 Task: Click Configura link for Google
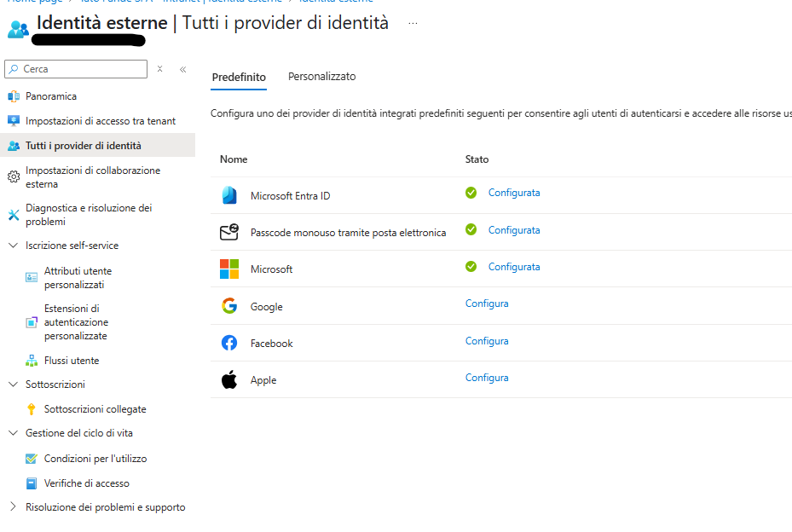[x=487, y=304]
